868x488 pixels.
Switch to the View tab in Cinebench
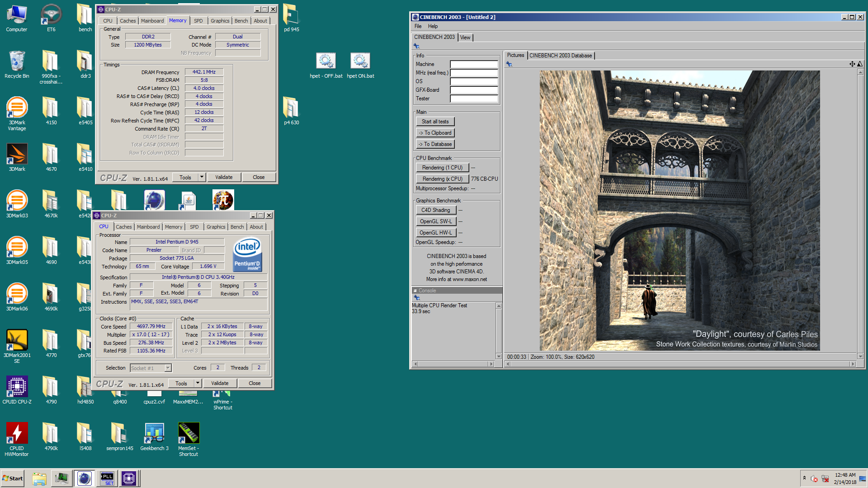coord(465,38)
